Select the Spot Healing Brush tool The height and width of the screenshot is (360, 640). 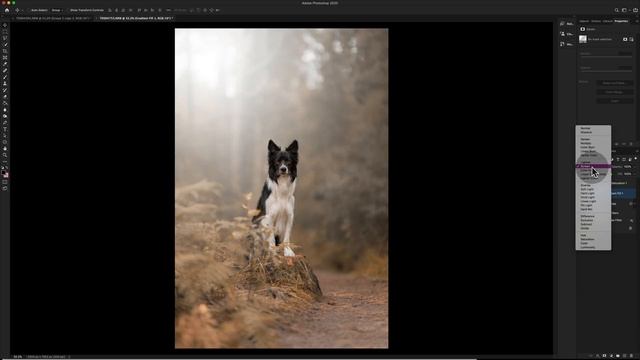point(5,71)
